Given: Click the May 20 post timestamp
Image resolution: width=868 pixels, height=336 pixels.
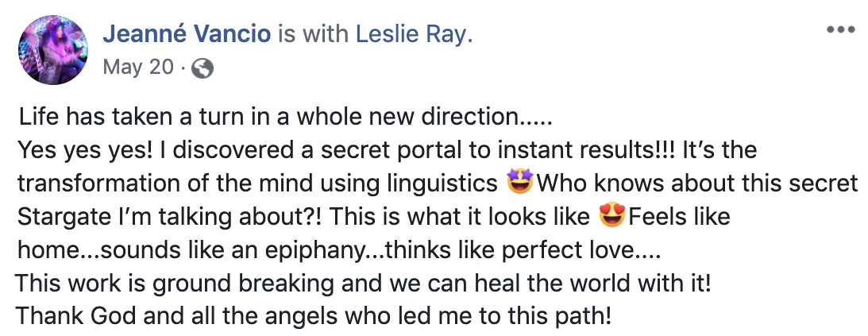Looking at the screenshot, I should click(x=137, y=68).
